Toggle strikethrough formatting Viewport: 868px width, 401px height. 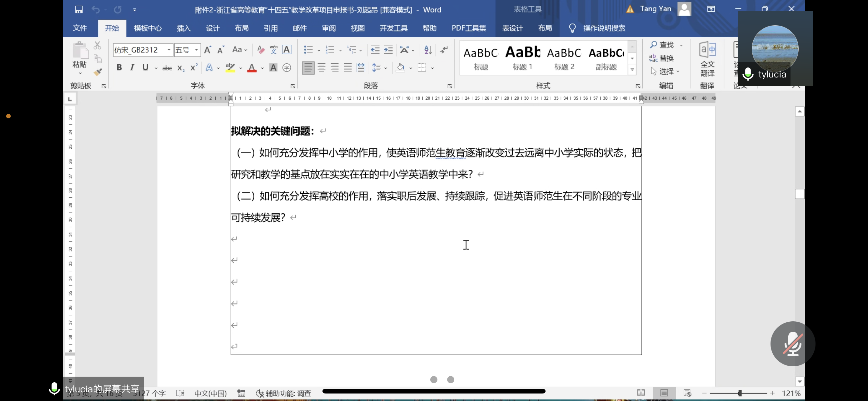coord(167,68)
